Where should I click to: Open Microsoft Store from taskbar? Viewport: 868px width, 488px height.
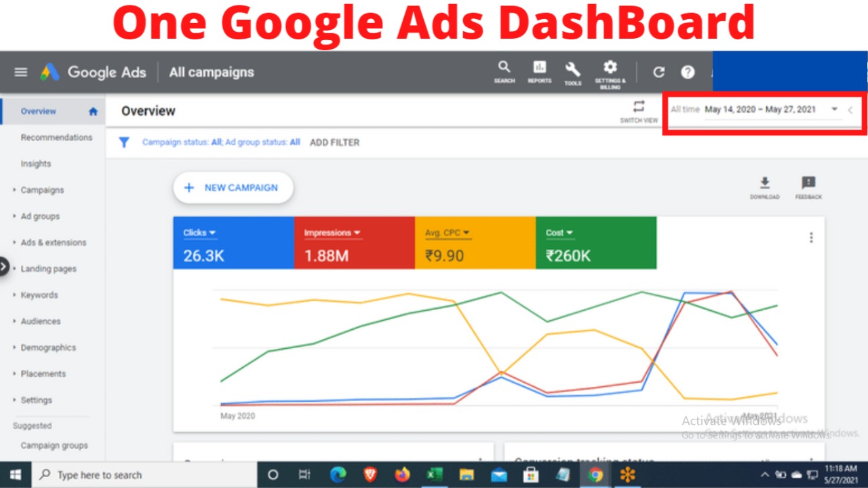coord(532,475)
